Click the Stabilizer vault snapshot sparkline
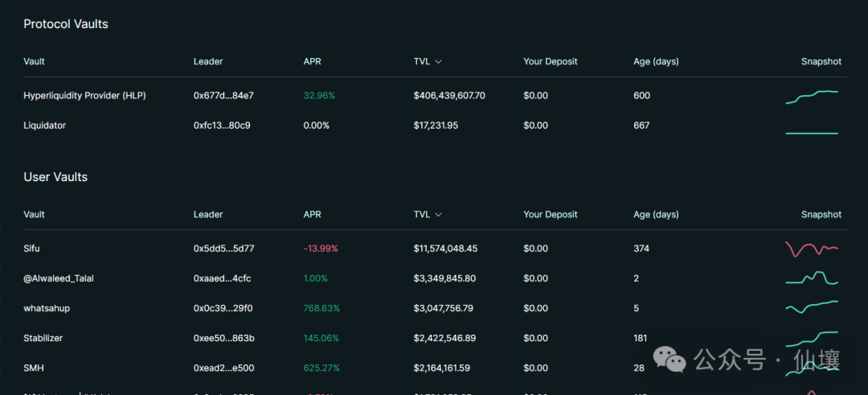Screen dimensions: 868x395 point(812,336)
